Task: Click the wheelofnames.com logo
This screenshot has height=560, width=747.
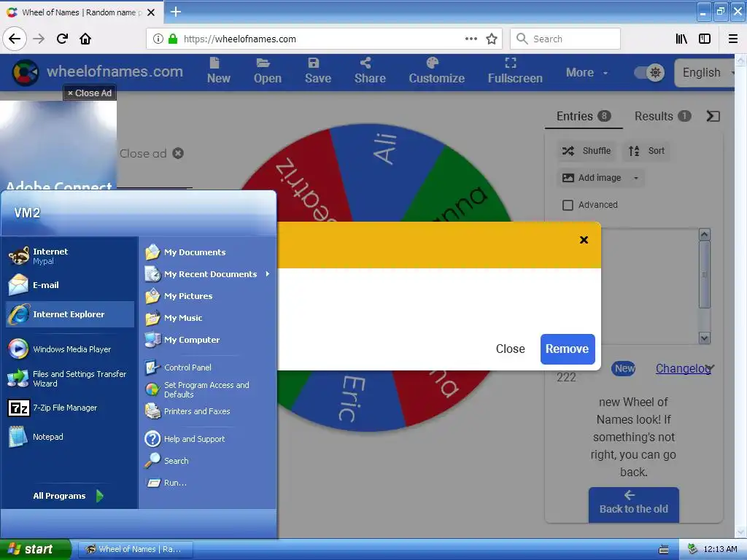Action: tap(97, 72)
